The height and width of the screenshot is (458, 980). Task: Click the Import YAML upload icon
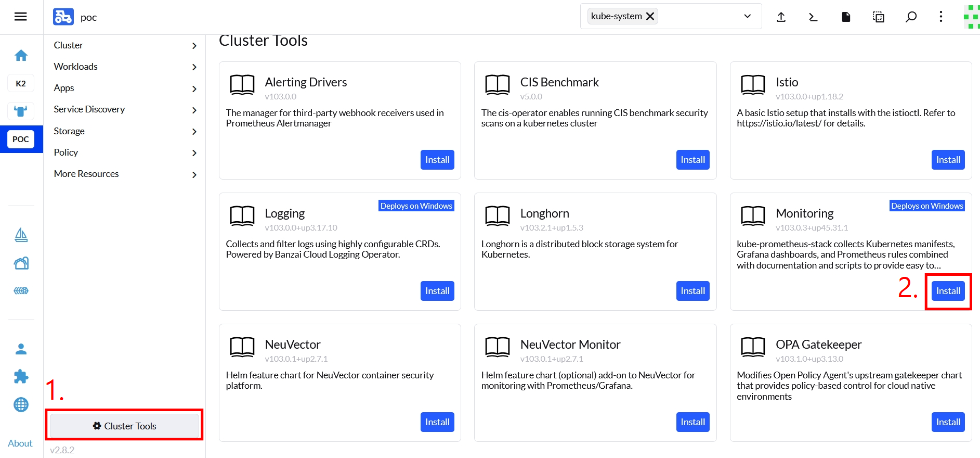tap(781, 17)
